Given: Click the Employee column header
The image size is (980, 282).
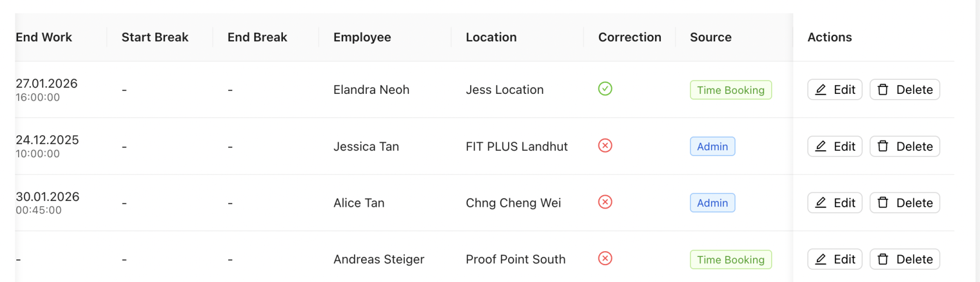Looking at the screenshot, I should 362,37.
